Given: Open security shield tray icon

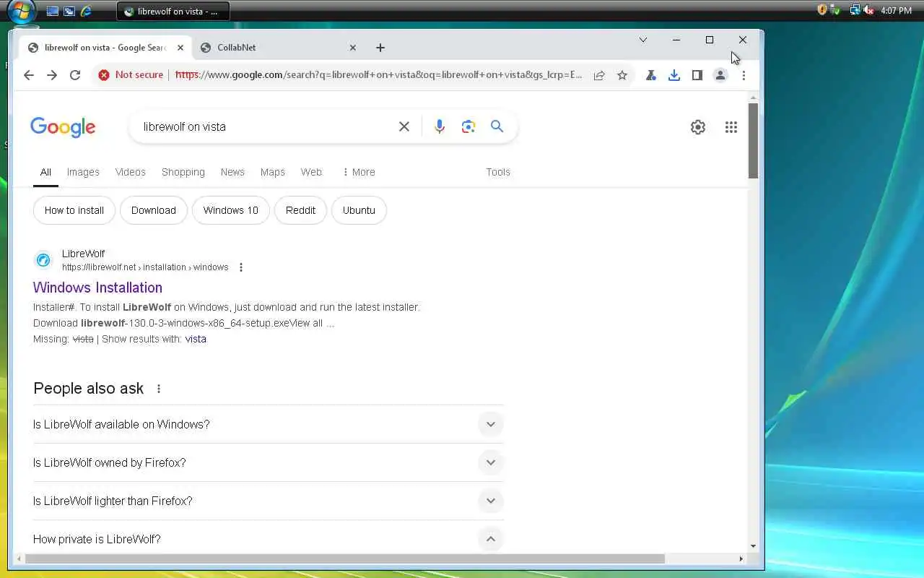Looking at the screenshot, I should [x=822, y=10].
